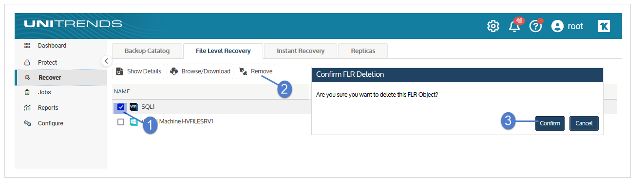Open the help question mark icon

pos(536,26)
